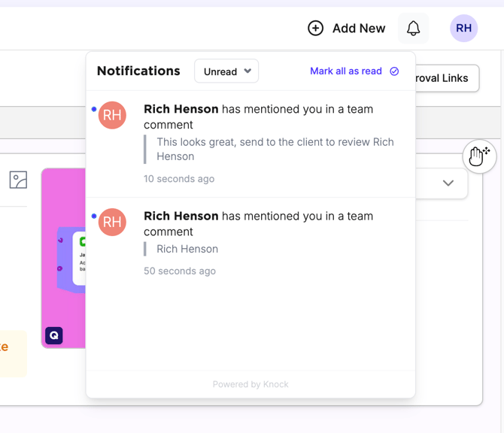The height and width of the screenshot is (433, 504).
Task: Click the image placeholder icon on the left
Action: pos(18,180)
